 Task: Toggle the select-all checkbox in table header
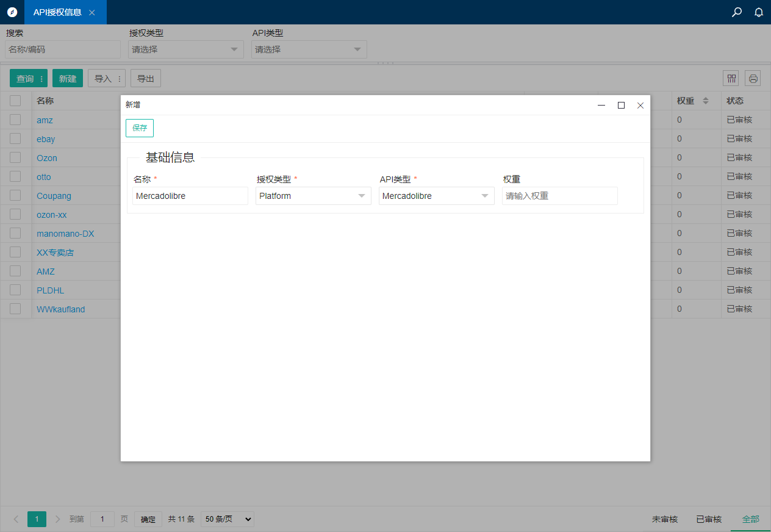pos(15,101)
